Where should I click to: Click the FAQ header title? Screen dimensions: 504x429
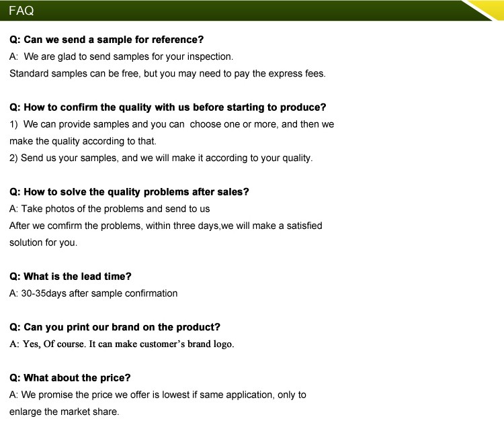pyautogui.click(x=22, y=11)
